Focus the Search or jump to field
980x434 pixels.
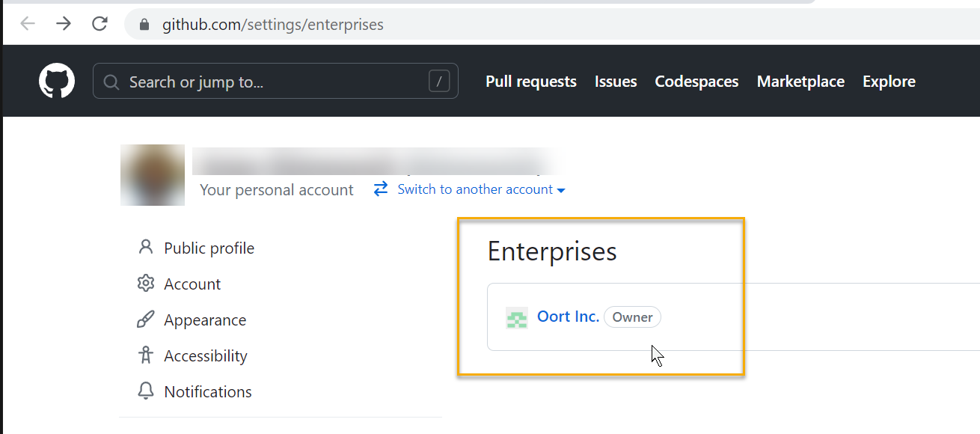[x=269, y=82]
